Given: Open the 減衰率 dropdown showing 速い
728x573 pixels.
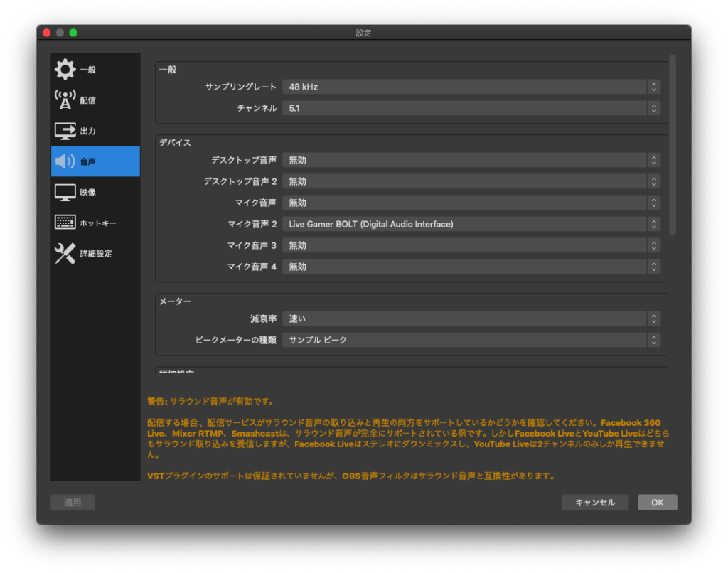Looking at the screenshot, I should 471,319.
